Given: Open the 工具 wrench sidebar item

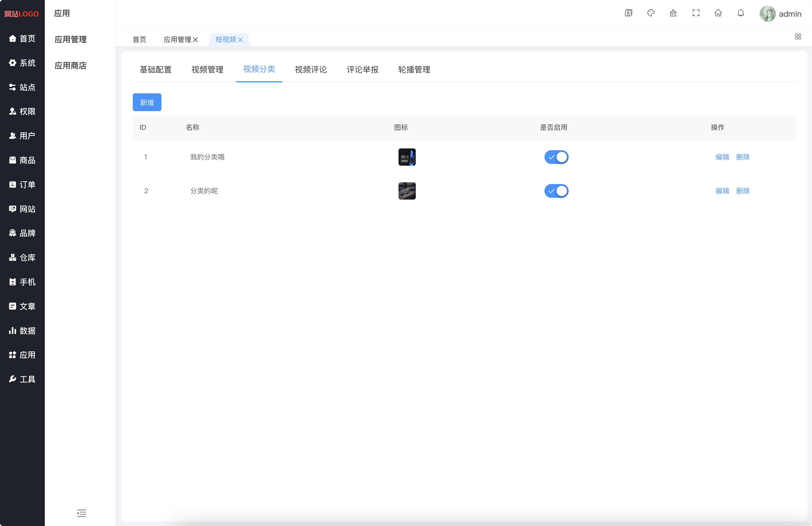Looking at the screenshot, I should (22, 379).
